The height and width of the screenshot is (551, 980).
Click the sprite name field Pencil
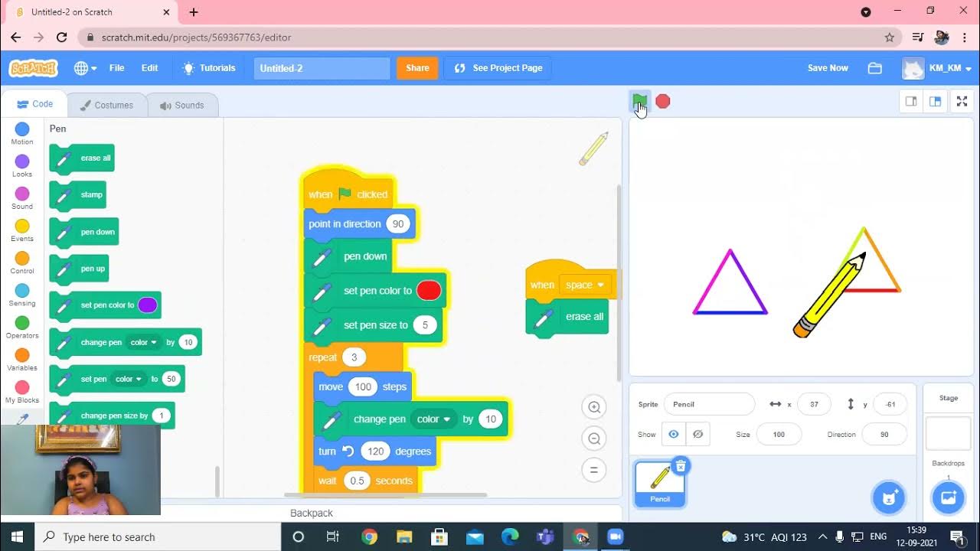[x=709, y=404]
